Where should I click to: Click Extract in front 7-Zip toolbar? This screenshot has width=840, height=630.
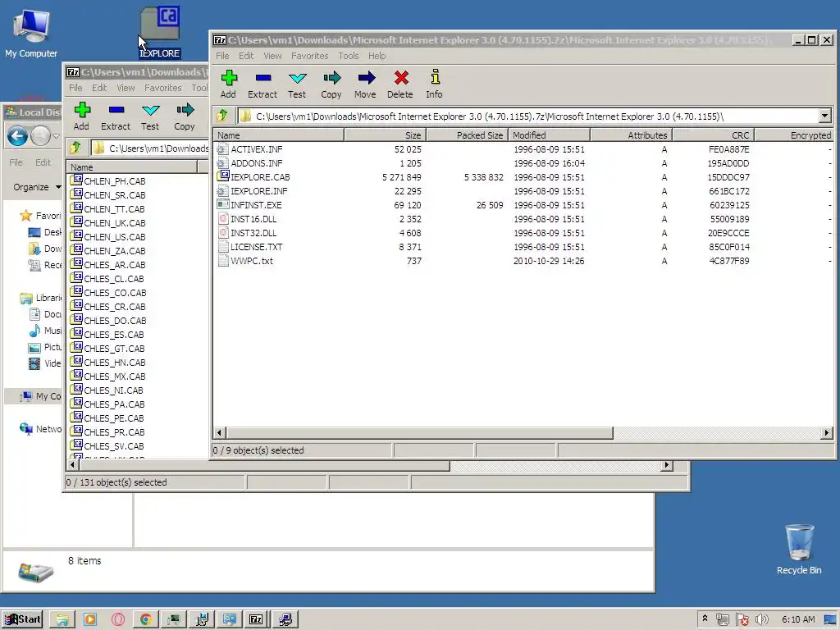coord(262,84)
